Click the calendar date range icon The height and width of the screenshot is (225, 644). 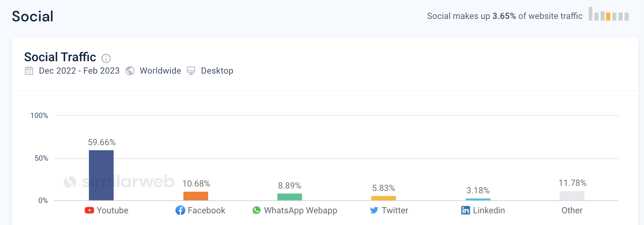pos(29,71)
